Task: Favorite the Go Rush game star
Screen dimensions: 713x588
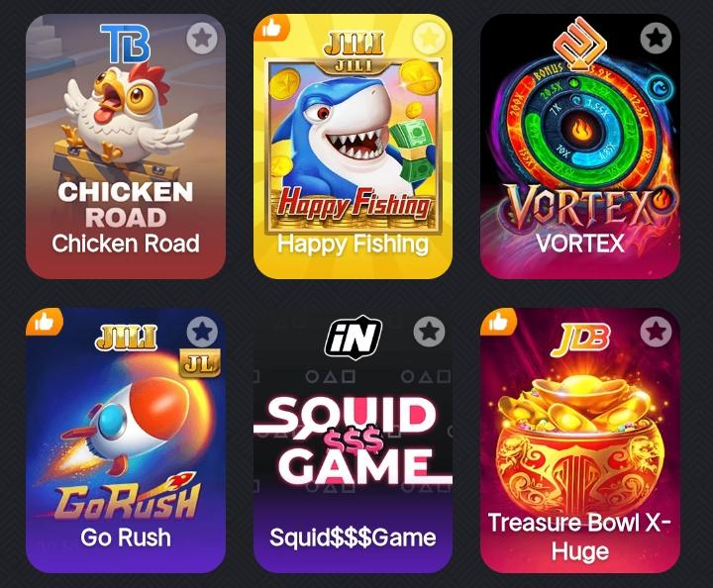Action: pyautogui.click(x=202, y=332)
